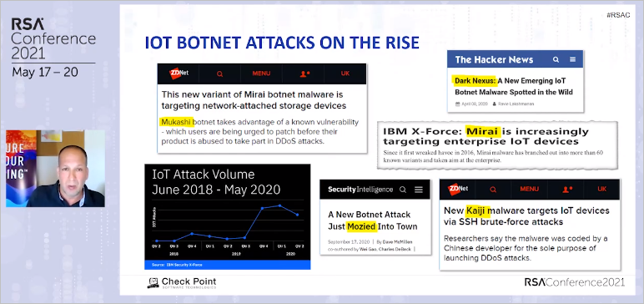Screen dimensions: 644x304
Task: Open the hamburger menu in The Hacker News header
Action: click(x=572, y=59)
